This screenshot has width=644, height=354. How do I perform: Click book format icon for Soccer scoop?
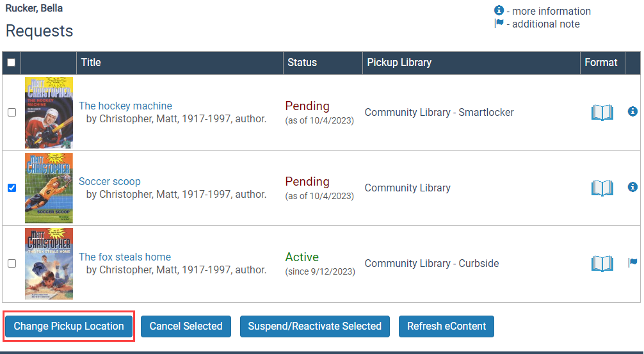click(602, 188)
